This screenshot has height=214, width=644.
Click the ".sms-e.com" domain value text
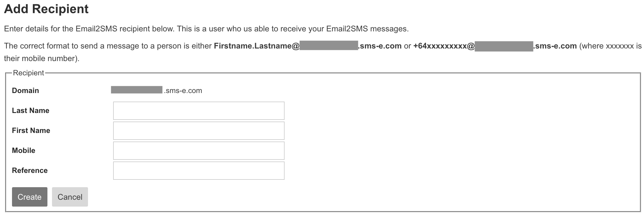tap(183, 91)
